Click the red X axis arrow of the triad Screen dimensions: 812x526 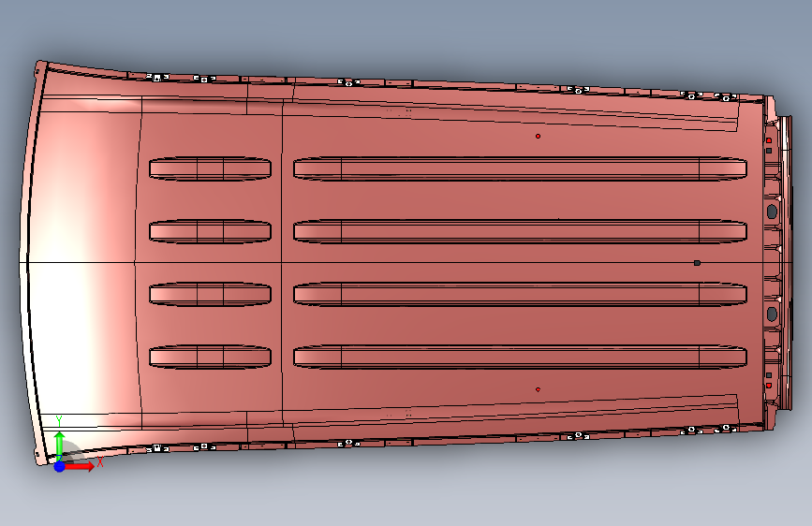pyautogui.click(x=79, y=466)
